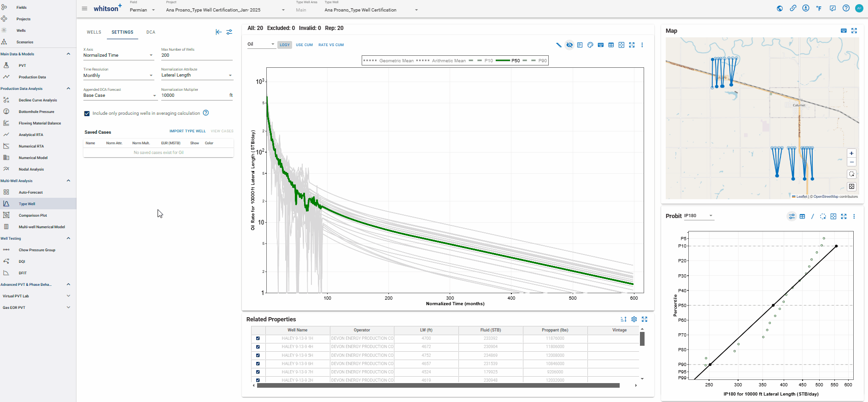Uncheck the HALEY 9-13-9 5H well checkbox
Image resolution: width=868 pixels, height=402 pixels.
(258, 355)
